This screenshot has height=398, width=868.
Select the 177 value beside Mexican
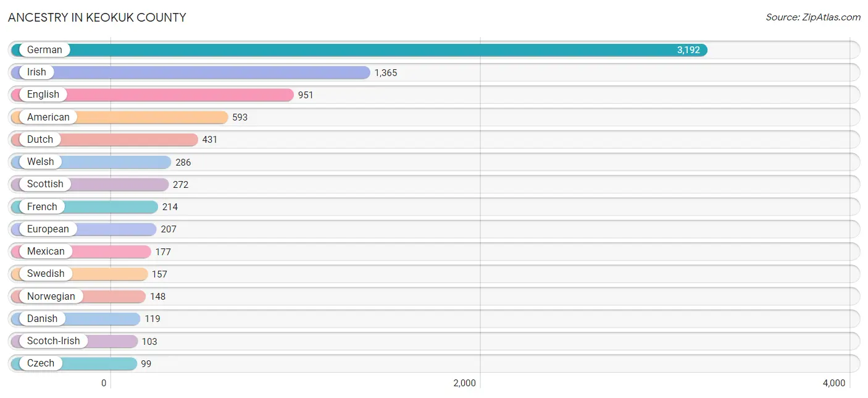[163, 252]
